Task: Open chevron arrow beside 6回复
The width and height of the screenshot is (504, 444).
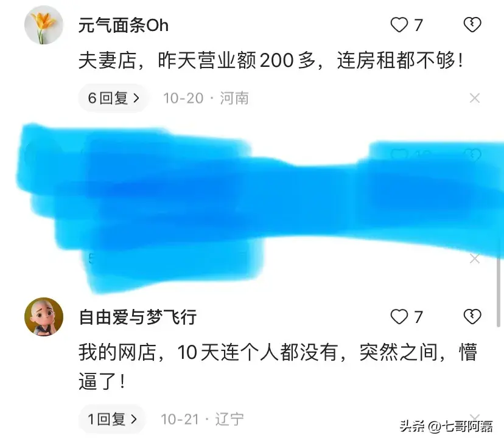Action: [136, 98]
